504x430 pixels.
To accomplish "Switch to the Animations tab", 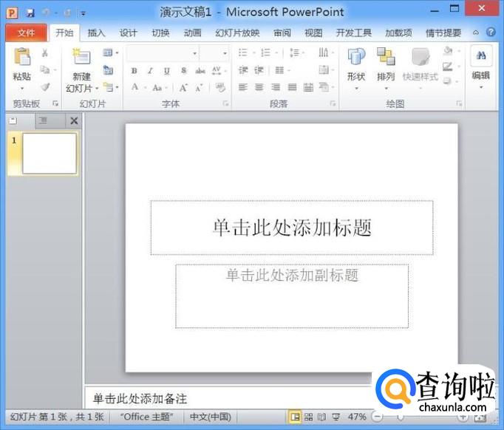I will pos(192,33).
